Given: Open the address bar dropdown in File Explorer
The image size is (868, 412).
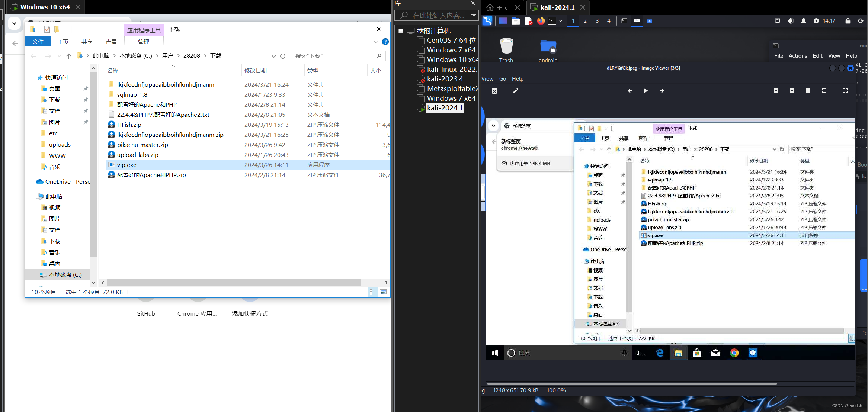Looking at the screenshot, I should pyautogui.click(x=274, y=56).
